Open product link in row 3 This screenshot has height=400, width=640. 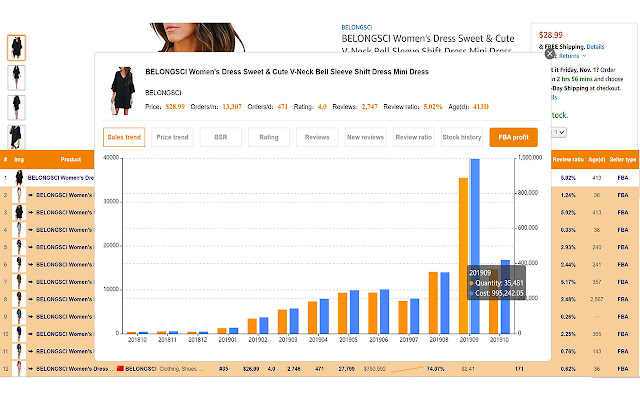pyautogui.click(x=64, y=212)
